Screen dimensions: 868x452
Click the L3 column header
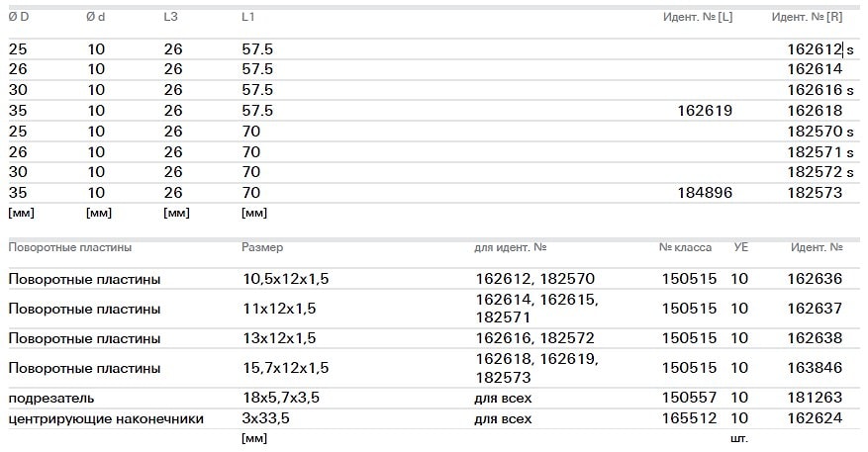point(172,17)
